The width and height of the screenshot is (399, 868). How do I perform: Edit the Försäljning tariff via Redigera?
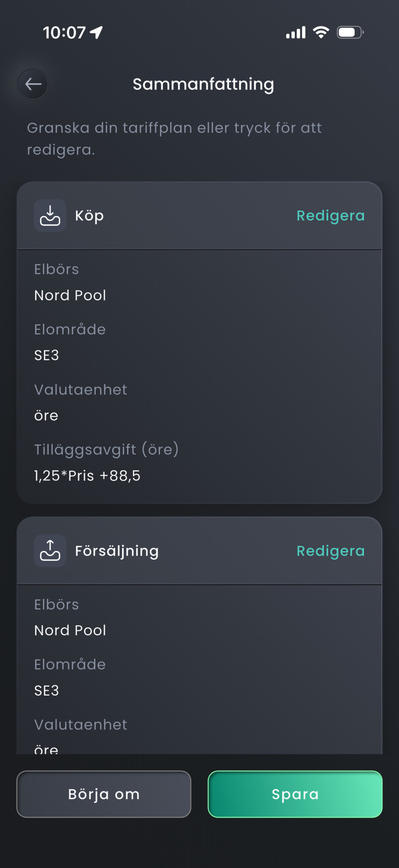point(330,551)
